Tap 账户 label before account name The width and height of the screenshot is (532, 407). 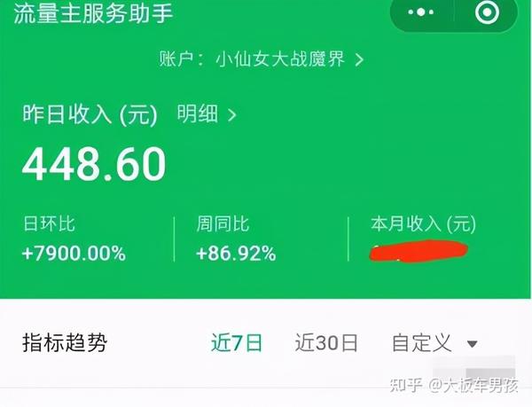point(176,59)
